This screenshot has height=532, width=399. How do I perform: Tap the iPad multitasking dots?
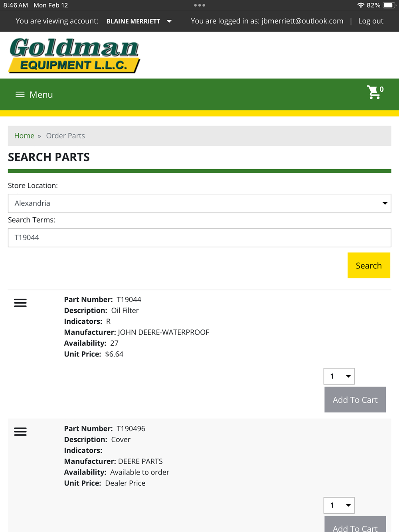[199, 5]
